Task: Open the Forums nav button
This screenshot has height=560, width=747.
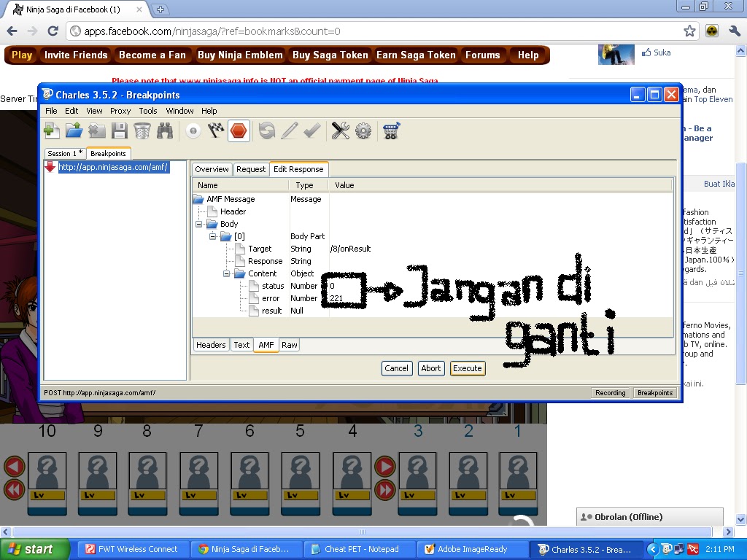Action: (x=483, y=55)
